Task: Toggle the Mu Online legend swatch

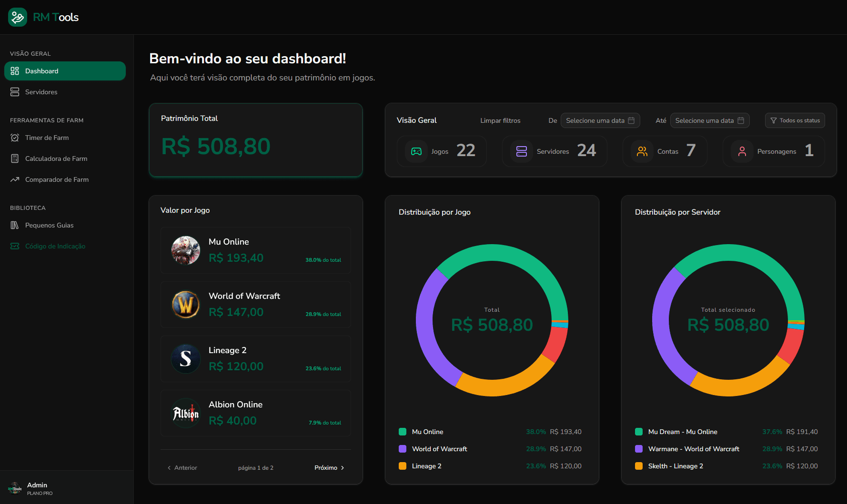Action: point(402,432)
